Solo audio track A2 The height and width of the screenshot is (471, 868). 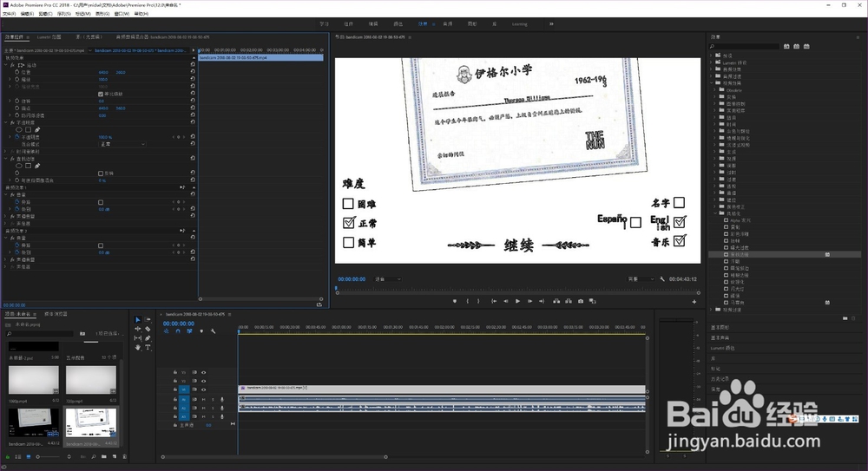(x=214, y=408)
